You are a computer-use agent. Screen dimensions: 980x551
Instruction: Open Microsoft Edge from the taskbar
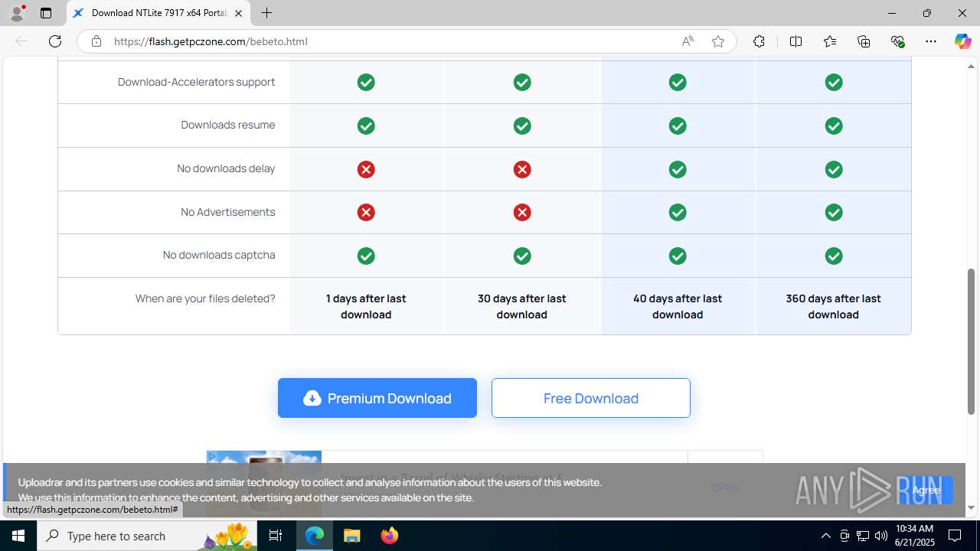tap(315, 536)
